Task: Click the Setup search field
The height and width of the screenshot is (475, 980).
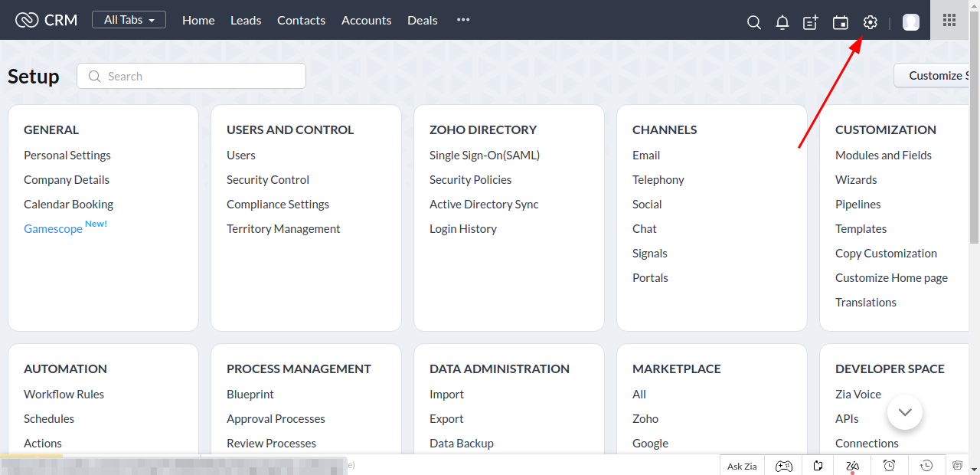Action: pyautogui.click(x=191, y=76)
